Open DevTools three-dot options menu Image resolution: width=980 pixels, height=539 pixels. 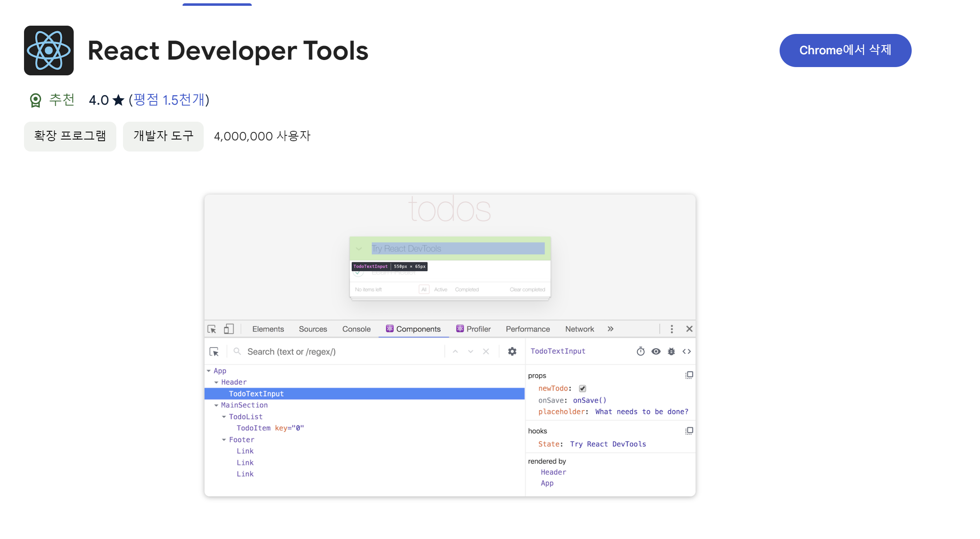tap(672, 329)
